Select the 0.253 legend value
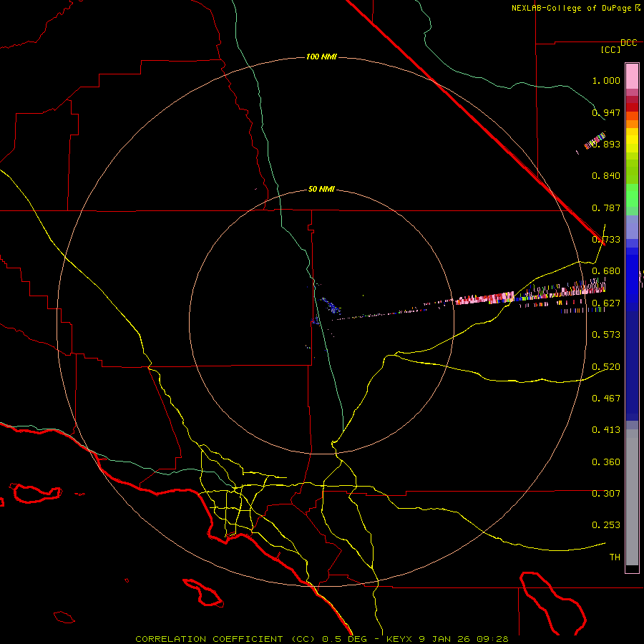The height and width of the screenshot is (644, 644). click(606, 525)
